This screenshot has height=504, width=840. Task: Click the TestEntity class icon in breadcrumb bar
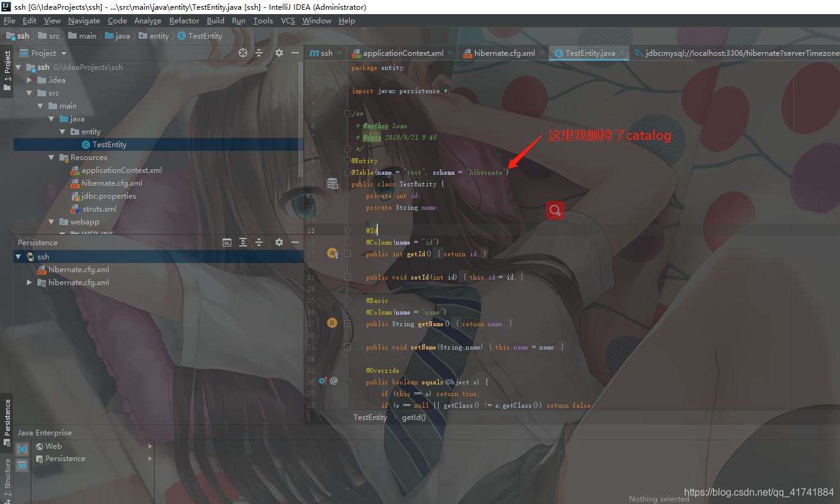182,36
